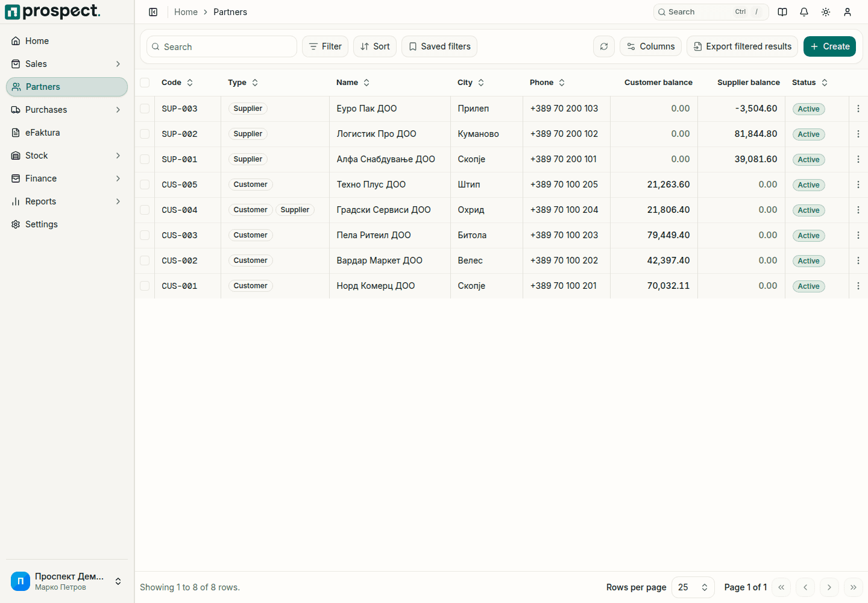Go to the next page
This screenshot has height=603, width=868.
[x=829, y=587]
